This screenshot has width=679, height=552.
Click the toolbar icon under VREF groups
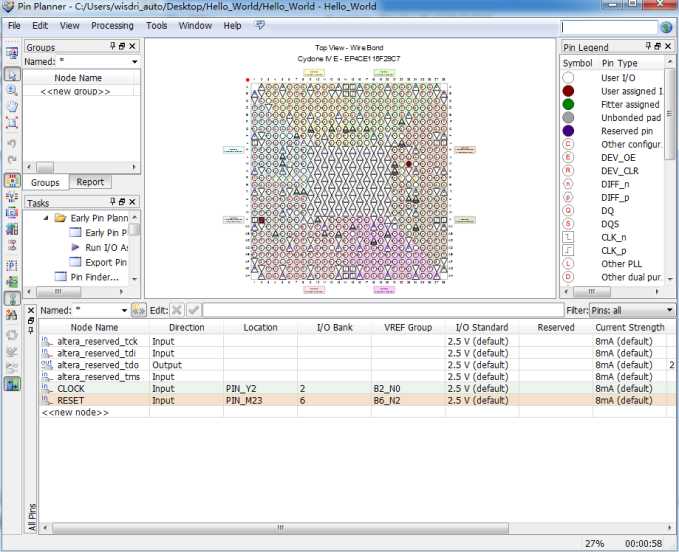[x=12, y=213]
